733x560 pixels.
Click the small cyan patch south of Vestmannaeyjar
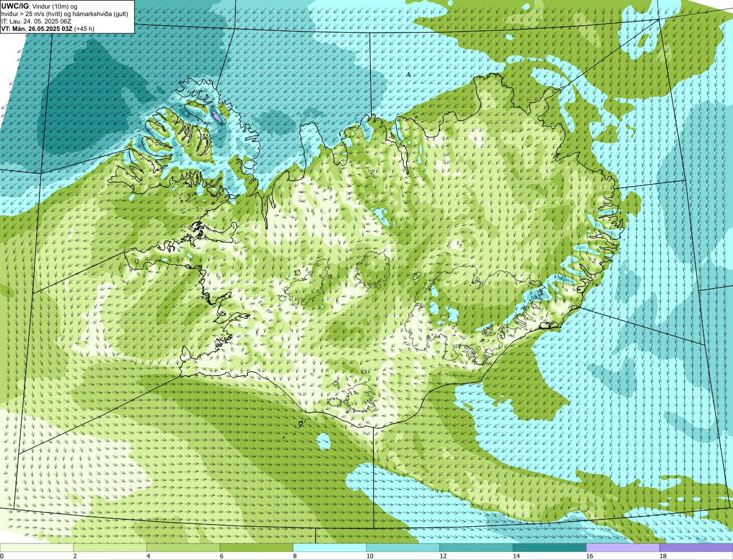pyautogui.click(x=324, y=441)
